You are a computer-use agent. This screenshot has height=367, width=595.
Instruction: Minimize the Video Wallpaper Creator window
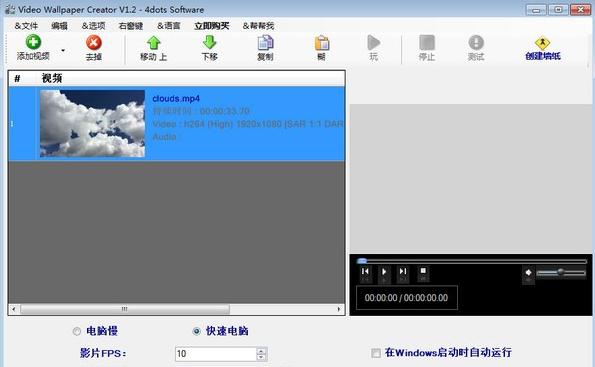[536, 9]
